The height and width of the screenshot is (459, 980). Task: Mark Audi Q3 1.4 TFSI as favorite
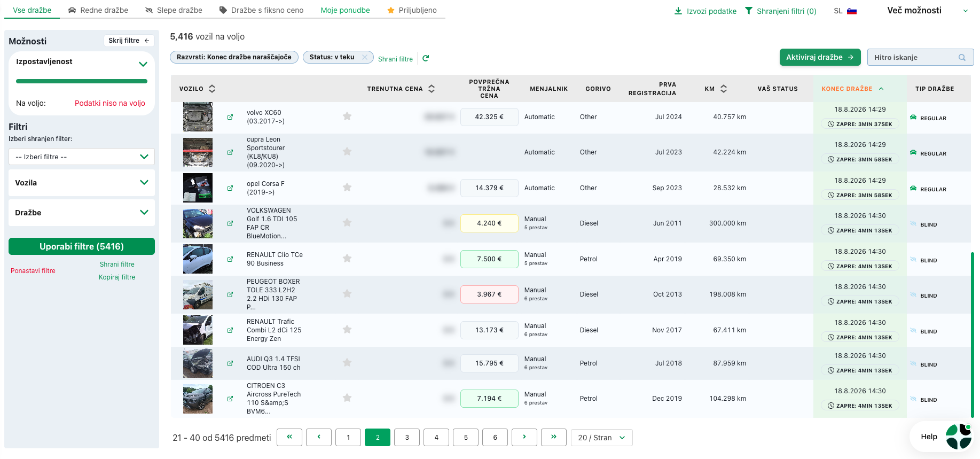click(x=347, y=362)
